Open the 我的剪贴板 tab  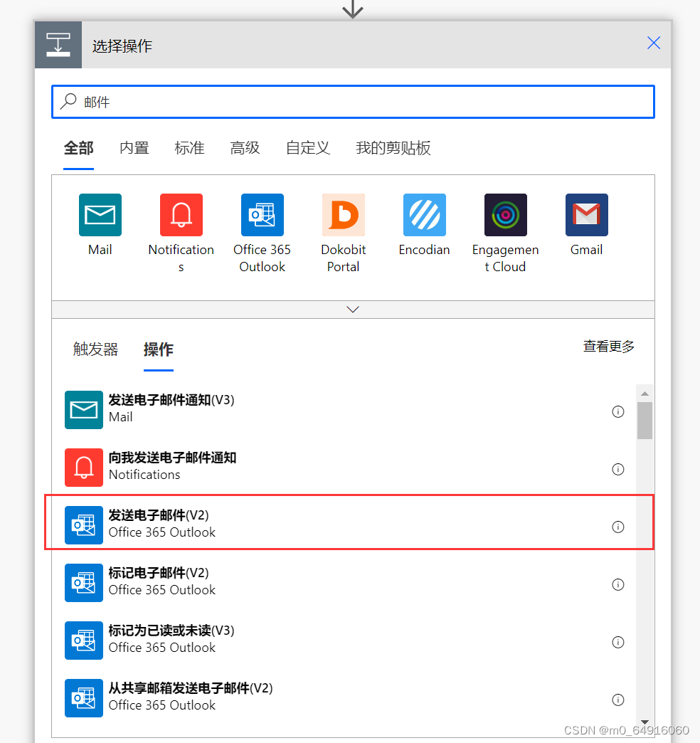click(x=393, y=148)
